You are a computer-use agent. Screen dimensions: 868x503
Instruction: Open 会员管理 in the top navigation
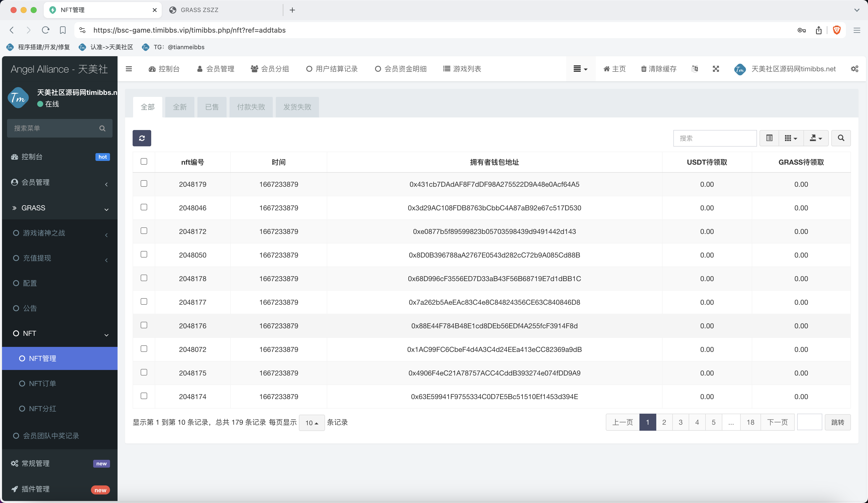[216, 69]
